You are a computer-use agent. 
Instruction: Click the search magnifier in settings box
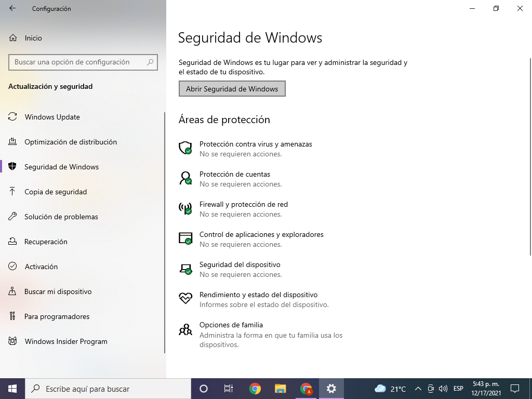[x=150, y=62]
